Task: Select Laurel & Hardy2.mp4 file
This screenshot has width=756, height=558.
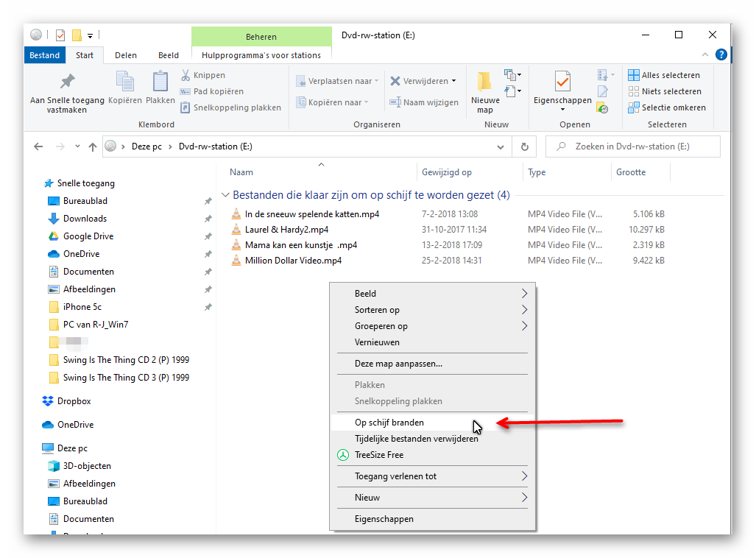Action: 286,230
